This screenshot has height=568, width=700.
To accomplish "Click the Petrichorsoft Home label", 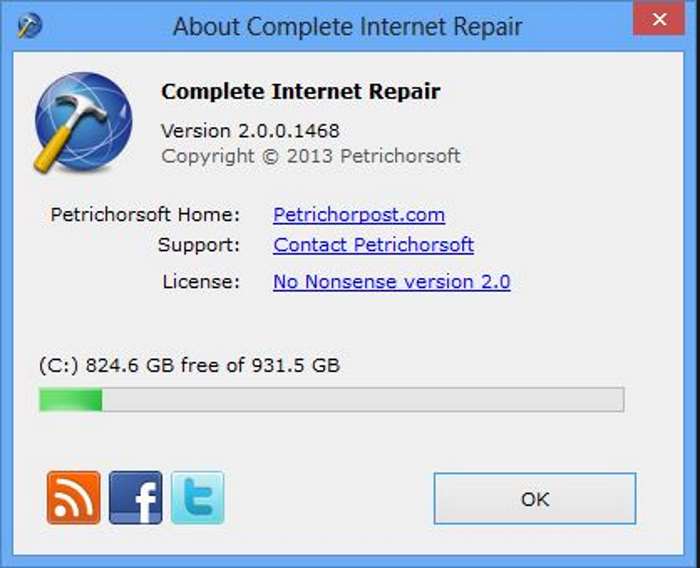I will (x=145, y=215).
